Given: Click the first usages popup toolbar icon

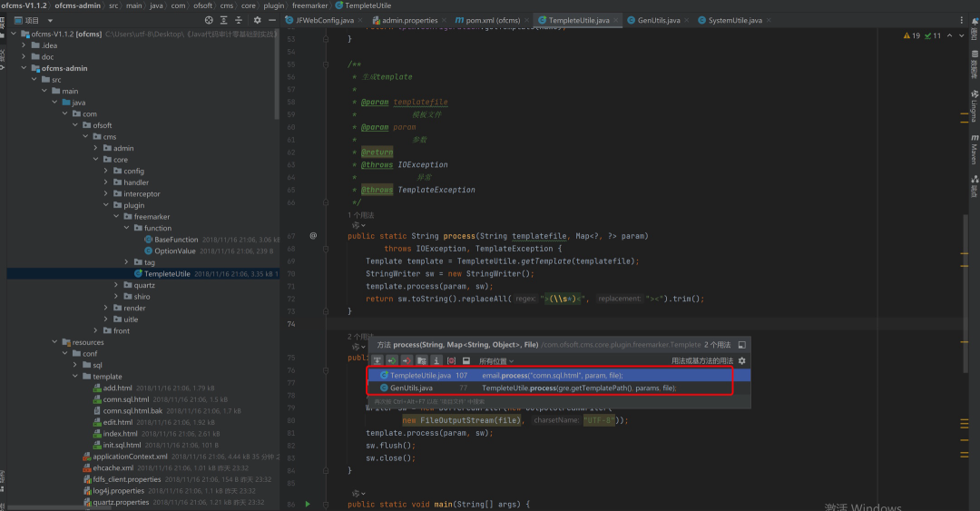Looking at the screenshot, I should [x=377, y=361].
